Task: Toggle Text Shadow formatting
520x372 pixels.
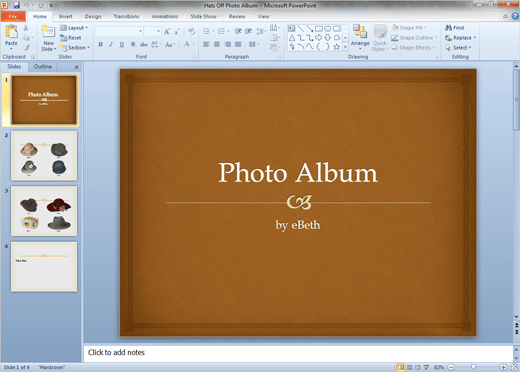Action: (x=133, y=44)
